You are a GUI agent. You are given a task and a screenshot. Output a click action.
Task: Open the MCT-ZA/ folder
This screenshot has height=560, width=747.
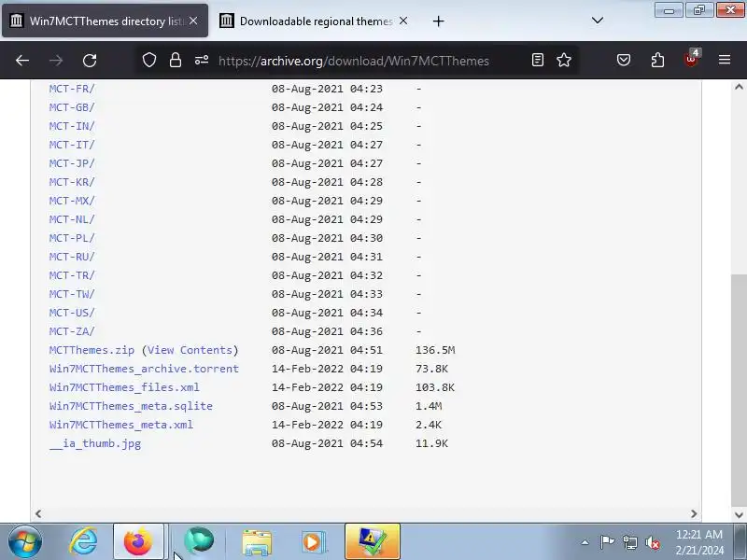click(72, 331)
